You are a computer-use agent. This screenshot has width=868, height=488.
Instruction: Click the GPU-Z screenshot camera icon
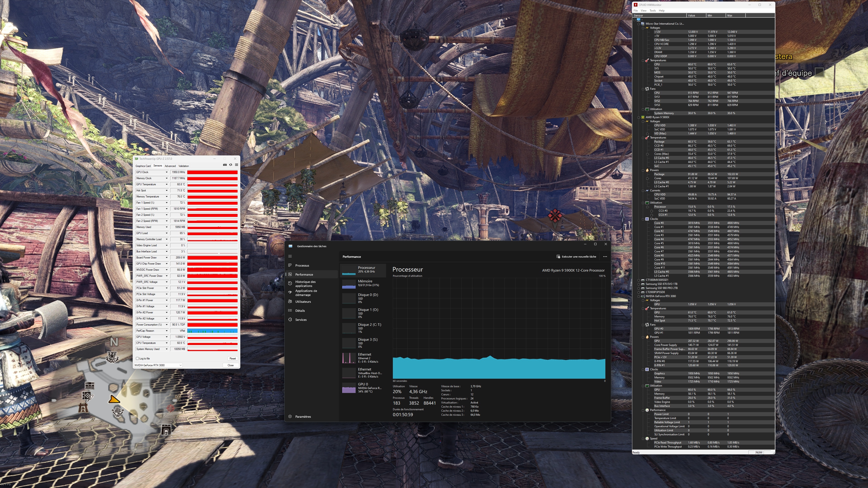tap(225, 165)
